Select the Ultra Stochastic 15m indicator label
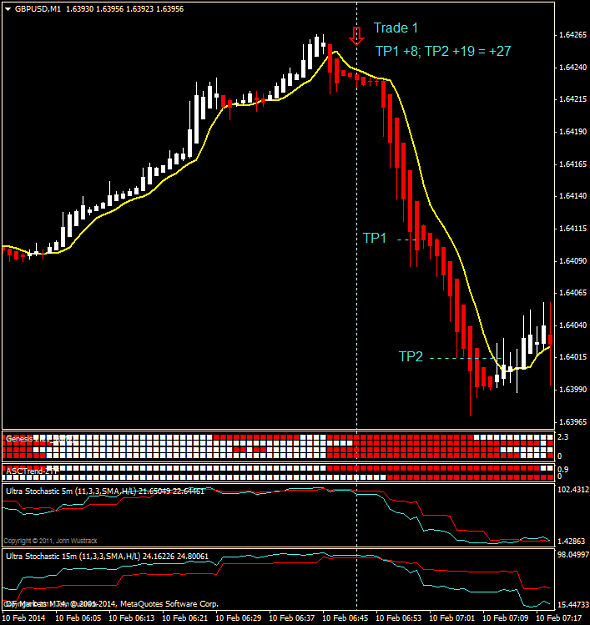This screenshot has width=590, height=625. [107, 556]
